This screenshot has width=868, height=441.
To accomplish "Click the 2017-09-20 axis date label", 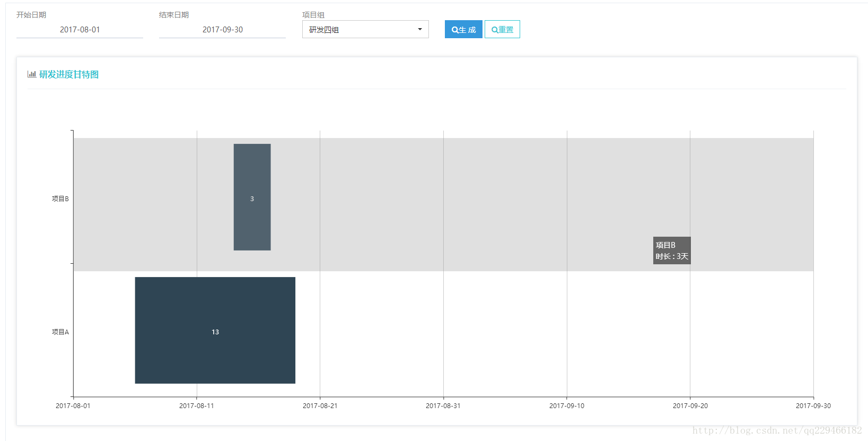I will point(690,405).
